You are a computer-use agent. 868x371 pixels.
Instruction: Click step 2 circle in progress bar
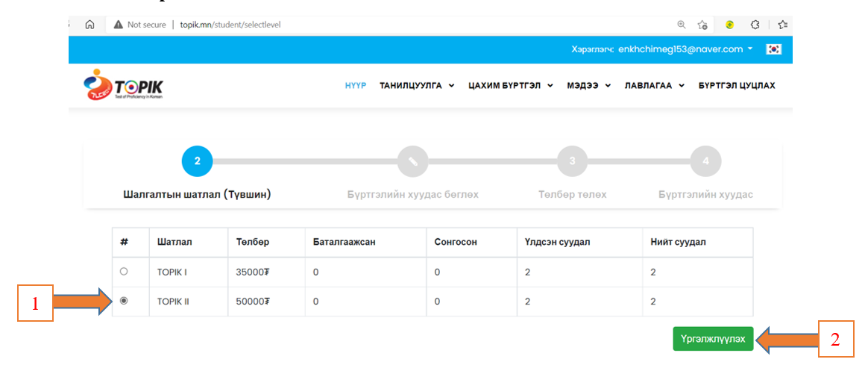[197, 160]
